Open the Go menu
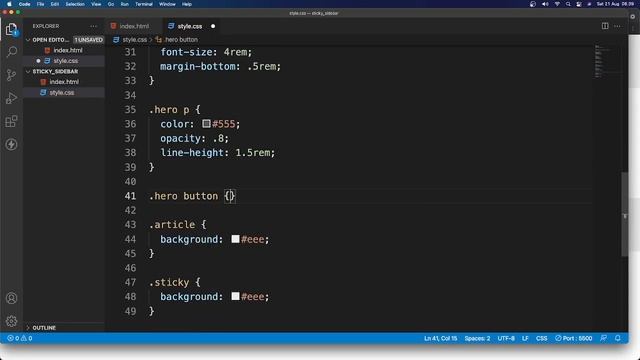640x360 pixels. [111, 4]
